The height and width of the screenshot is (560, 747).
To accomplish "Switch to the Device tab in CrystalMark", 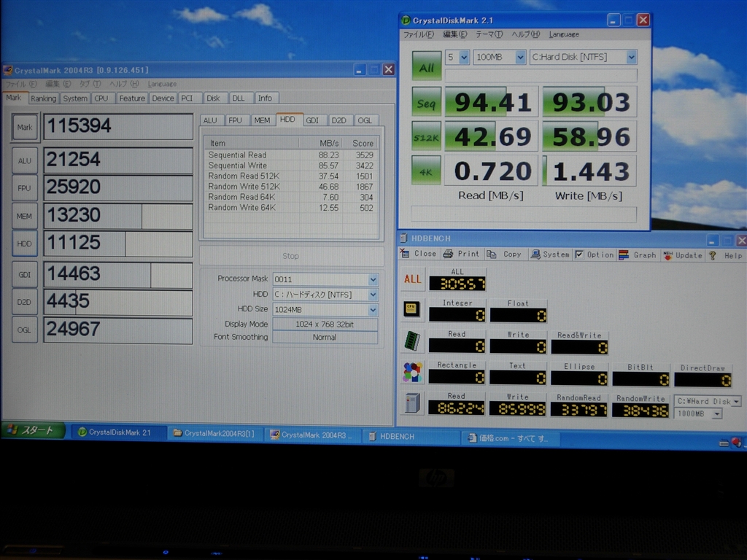I will (x=163, y=98).
